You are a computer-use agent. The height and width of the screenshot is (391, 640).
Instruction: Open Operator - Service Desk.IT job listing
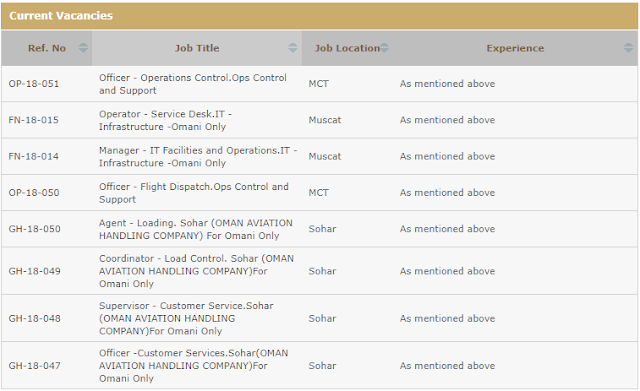(165, 120)
